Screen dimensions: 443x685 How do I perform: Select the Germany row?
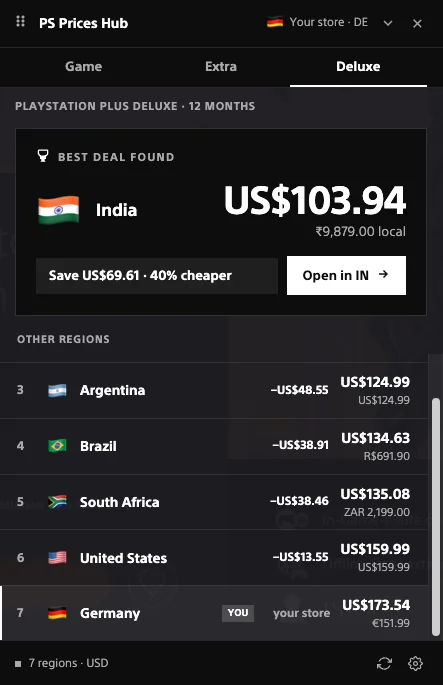click(x=214, y=613)
